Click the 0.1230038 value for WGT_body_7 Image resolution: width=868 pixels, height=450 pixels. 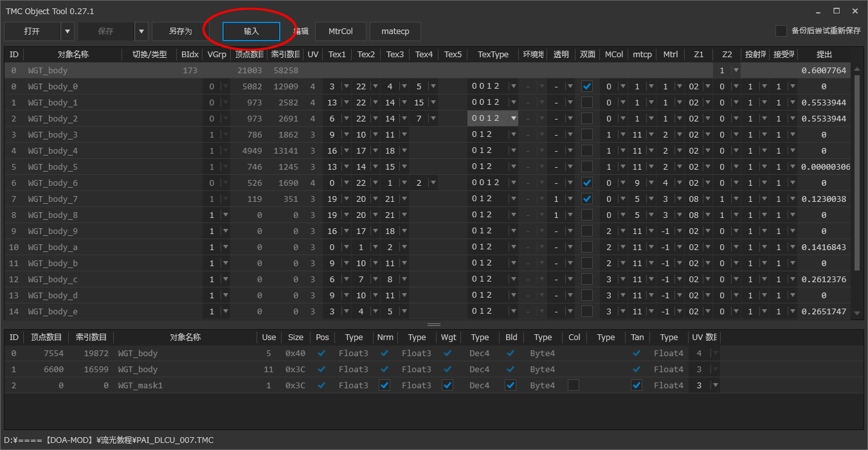click(824, 199)
